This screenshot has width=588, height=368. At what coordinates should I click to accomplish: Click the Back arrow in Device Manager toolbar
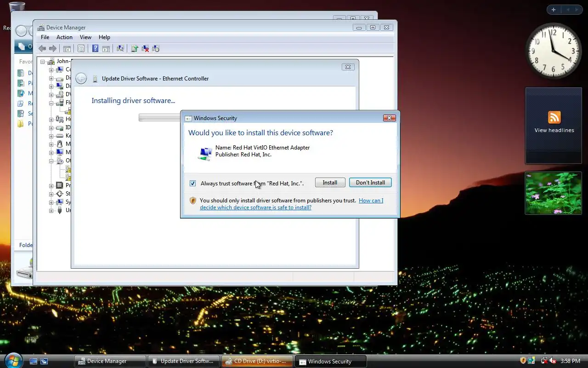[42, 48]
